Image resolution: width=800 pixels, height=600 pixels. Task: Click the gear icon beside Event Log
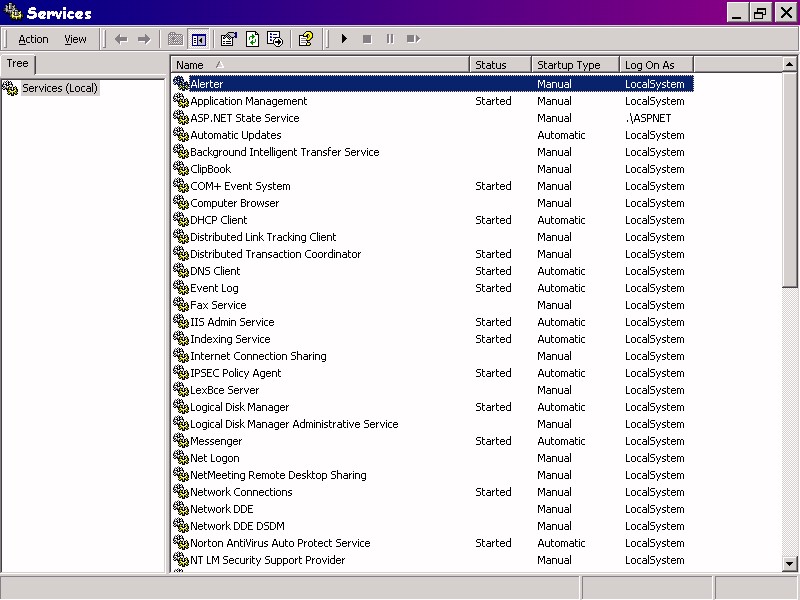(x=181, y=287)
